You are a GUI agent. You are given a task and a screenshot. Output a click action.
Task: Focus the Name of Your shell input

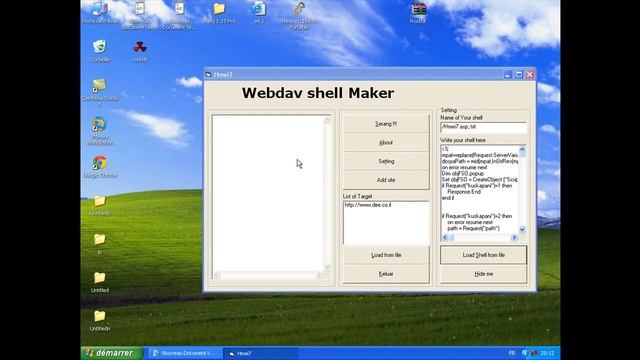pyautogui.click(x=483, y=127)
